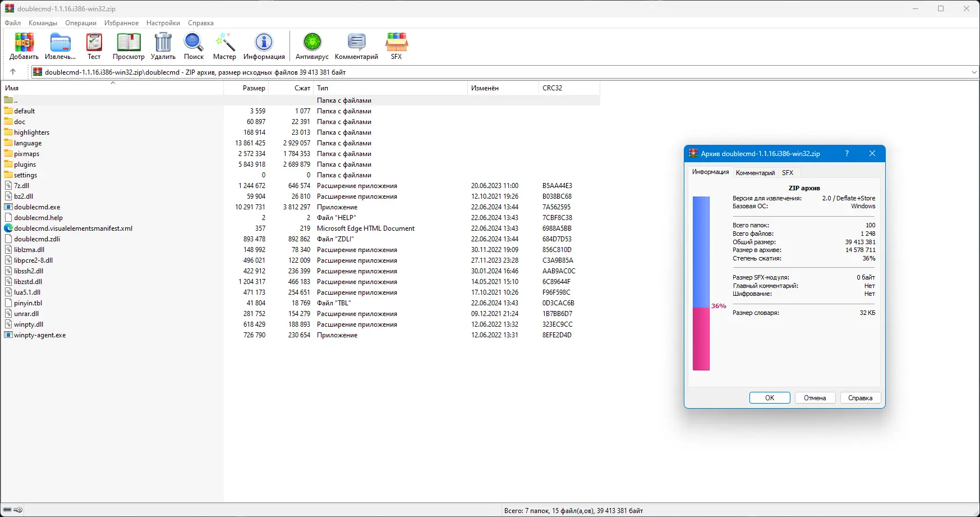Open the Избранное menu
Screen dimensions: 980x517
click(x=121, y=23)
